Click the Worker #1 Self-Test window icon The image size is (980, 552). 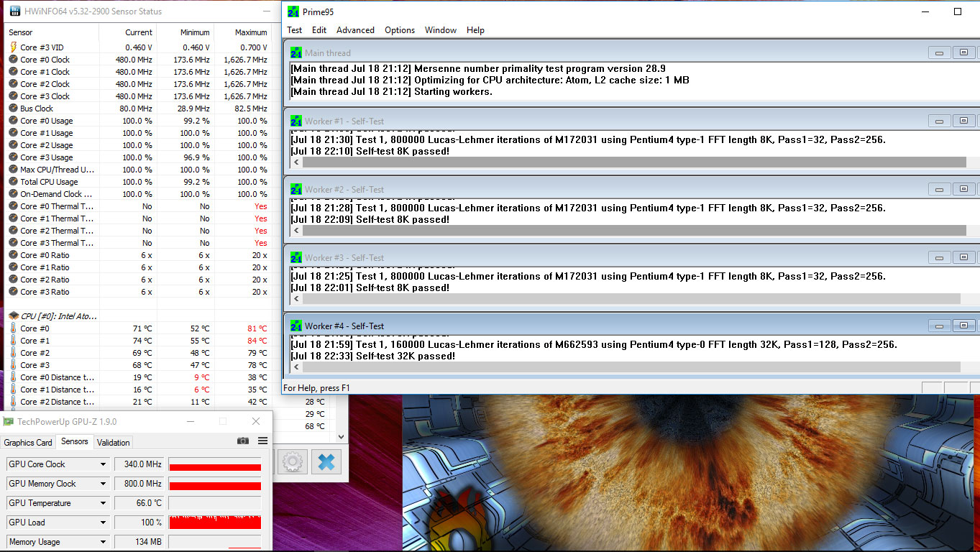pos(296,121)
